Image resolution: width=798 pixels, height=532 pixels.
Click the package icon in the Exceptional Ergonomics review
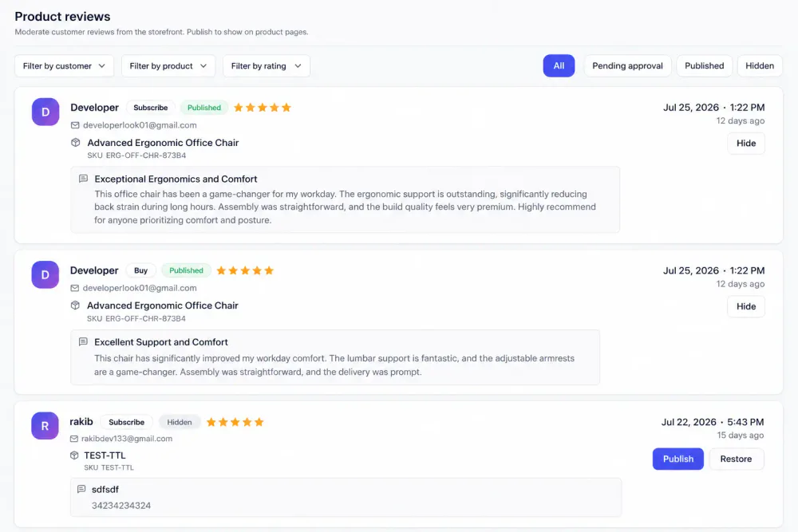(75, 143)
